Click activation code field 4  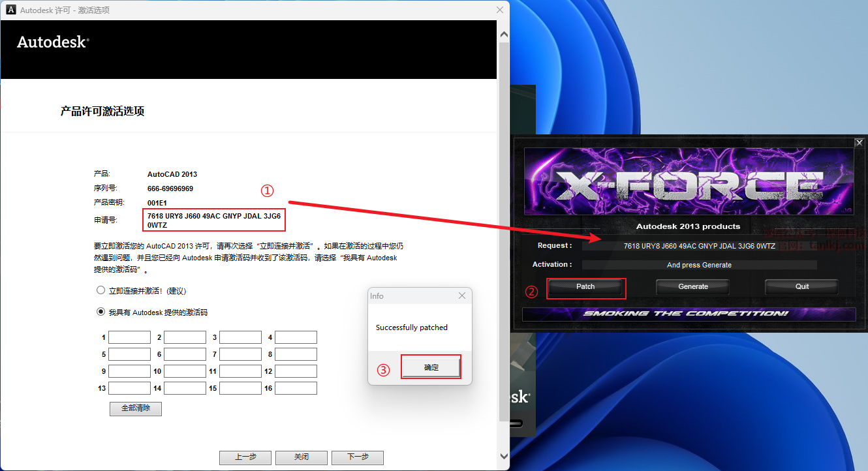[296, 337]
